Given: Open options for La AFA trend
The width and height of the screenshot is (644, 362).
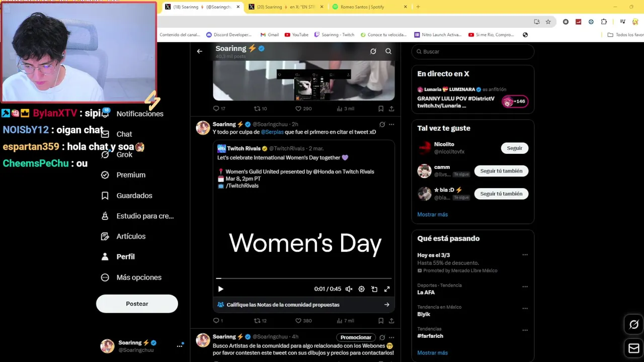Looking at the screenshot, I should (x=525, y=287).
